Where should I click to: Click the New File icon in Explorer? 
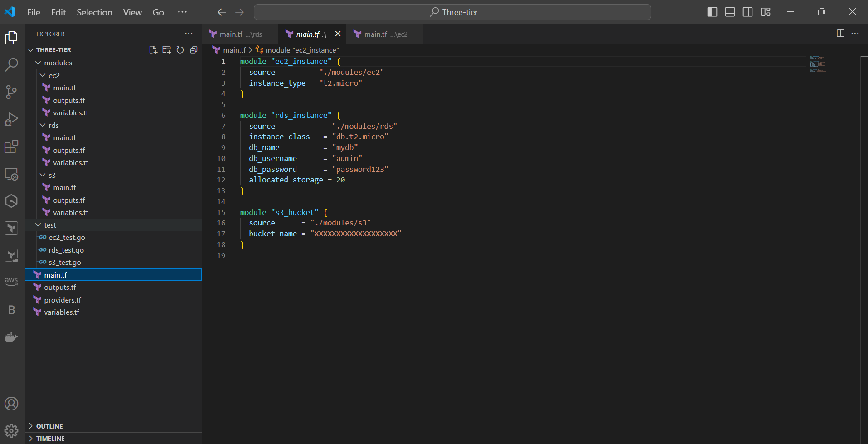coord(153,50)
